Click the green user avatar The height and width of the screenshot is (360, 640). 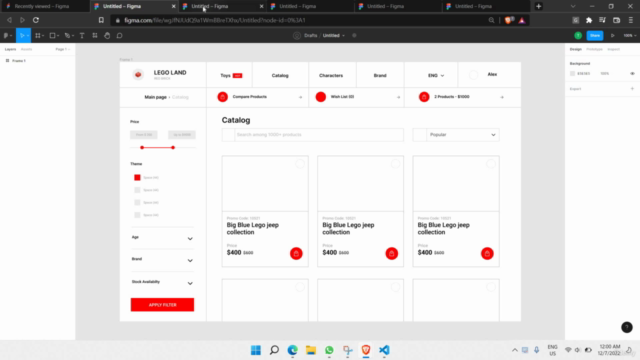point(578,36)
